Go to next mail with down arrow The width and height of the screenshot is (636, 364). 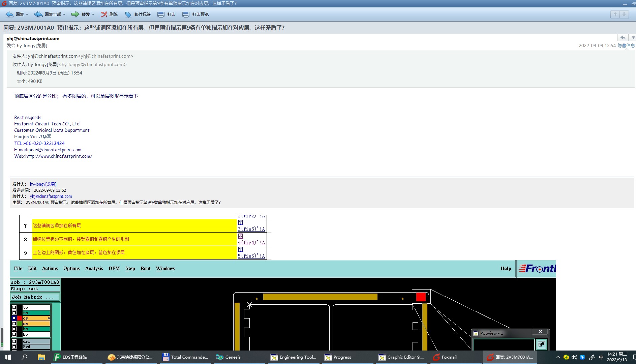(624, 14)
